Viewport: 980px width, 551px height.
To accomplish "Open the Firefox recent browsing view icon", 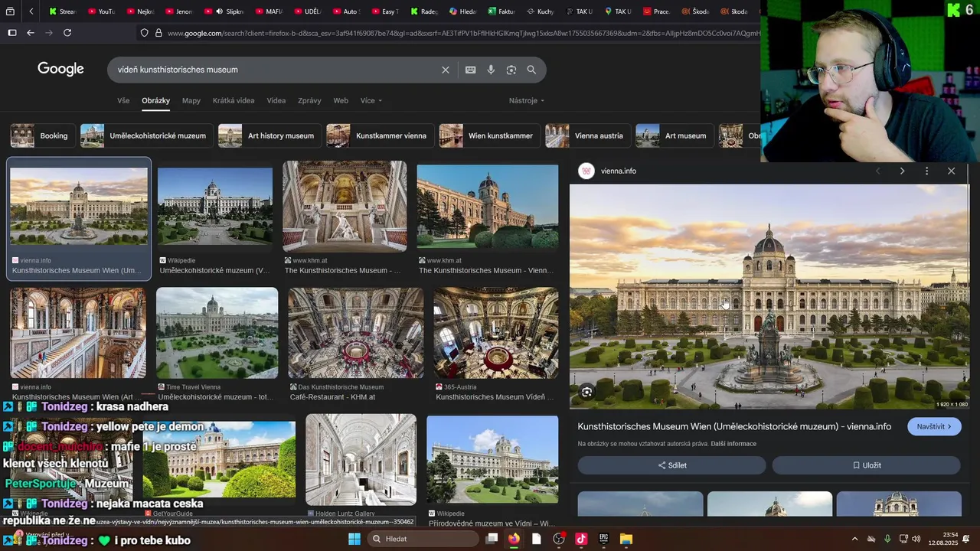I will click(10, 11).
